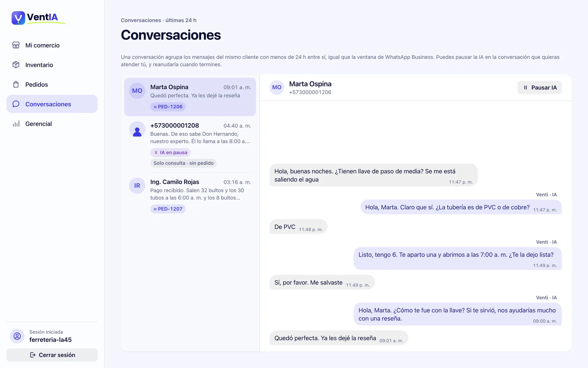The image size is (588, 368).
Task: Click the VentIA logo icon
Action: point(18,18)
